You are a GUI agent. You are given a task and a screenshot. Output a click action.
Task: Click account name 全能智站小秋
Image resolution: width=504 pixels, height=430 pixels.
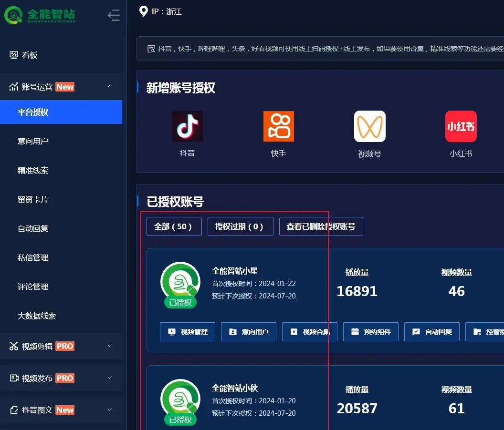click(235, 388)
